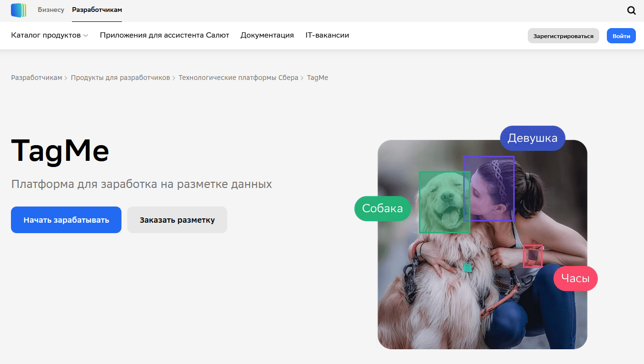
Task: Switch to the Бизнесу tab
Action: point(51,10)
